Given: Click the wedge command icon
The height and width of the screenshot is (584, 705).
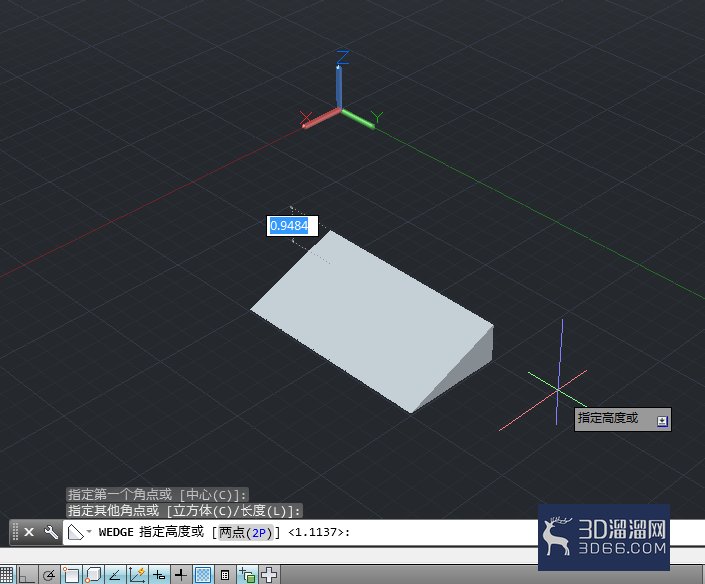Looking at the screenshot, I should [75, 532].
